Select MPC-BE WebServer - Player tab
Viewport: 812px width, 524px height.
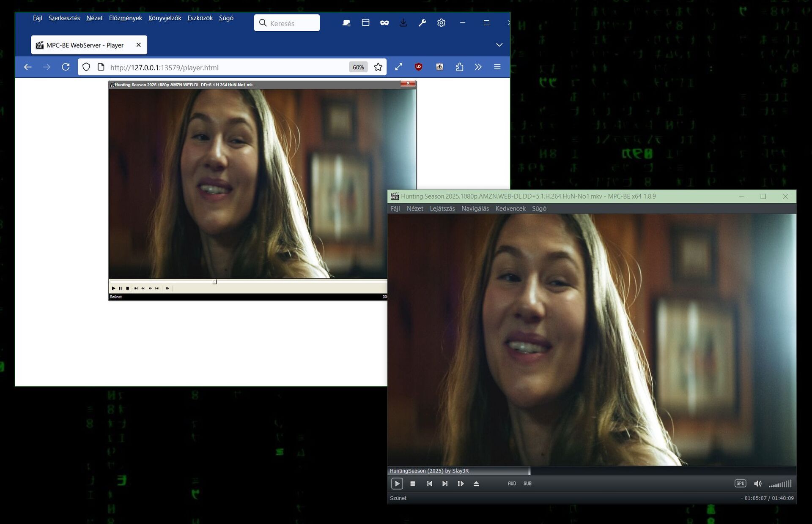click(89, 45)
